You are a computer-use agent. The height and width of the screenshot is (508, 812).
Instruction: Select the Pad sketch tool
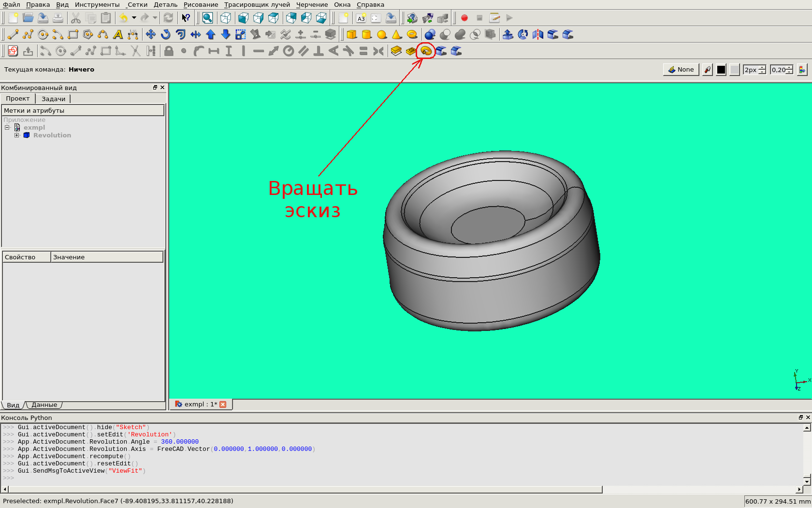coord(396,51)
